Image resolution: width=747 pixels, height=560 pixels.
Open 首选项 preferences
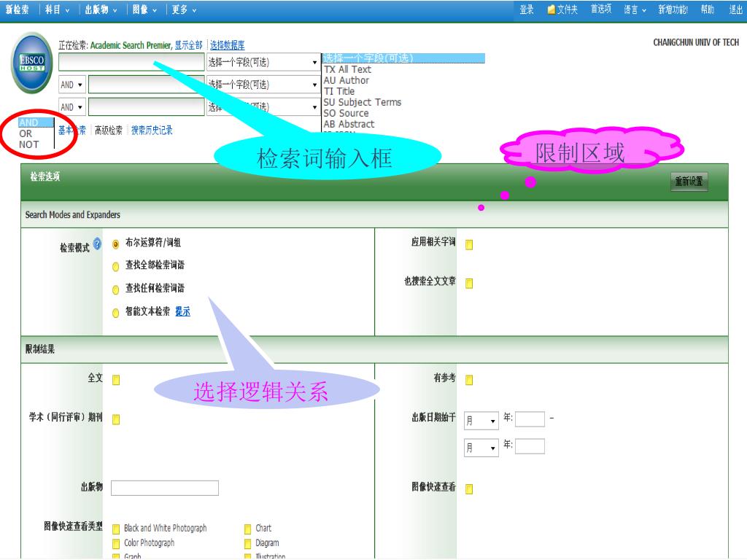tap(601, 9)
